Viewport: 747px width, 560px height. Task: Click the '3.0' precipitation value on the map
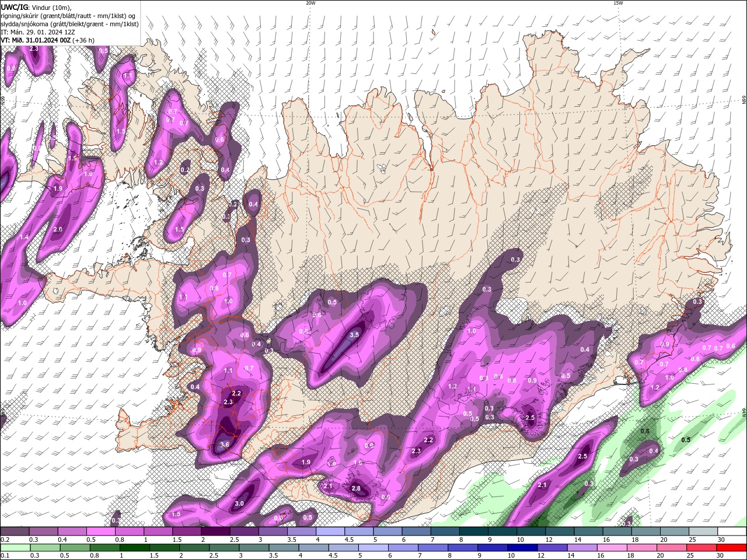(239, 503)
